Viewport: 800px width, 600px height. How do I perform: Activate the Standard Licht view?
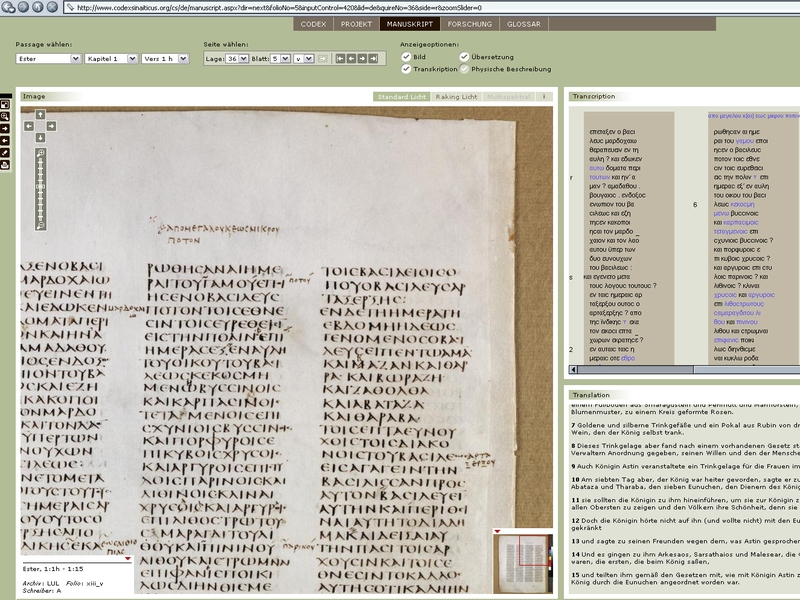coord(401,96)
